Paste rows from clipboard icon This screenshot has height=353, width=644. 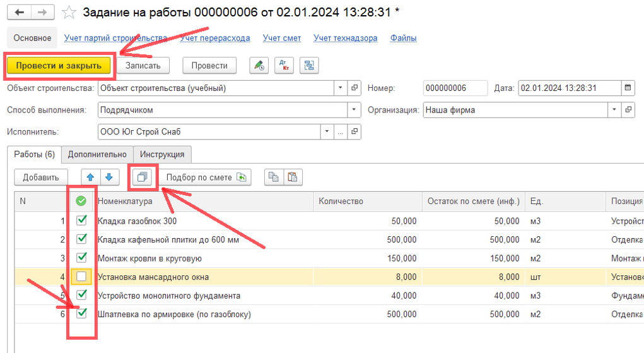pos(293,177)
